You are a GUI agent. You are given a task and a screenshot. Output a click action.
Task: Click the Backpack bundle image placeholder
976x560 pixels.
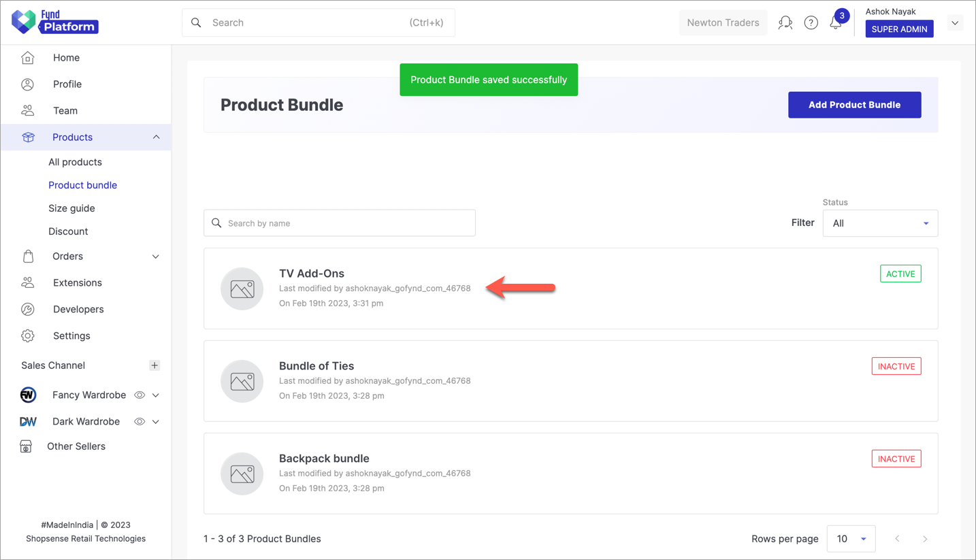pyautogui.click(x=242, y=474)
